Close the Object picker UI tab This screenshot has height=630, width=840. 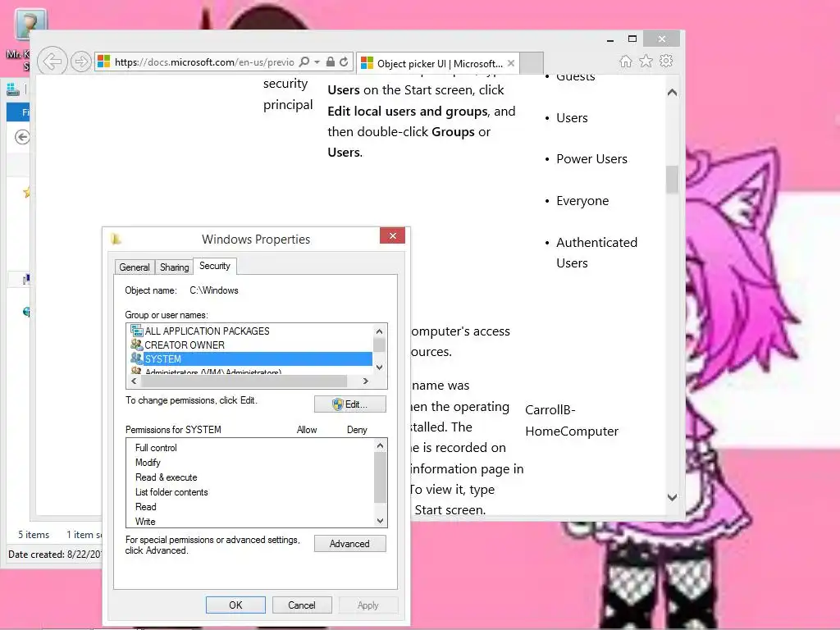tap(511, 63)
